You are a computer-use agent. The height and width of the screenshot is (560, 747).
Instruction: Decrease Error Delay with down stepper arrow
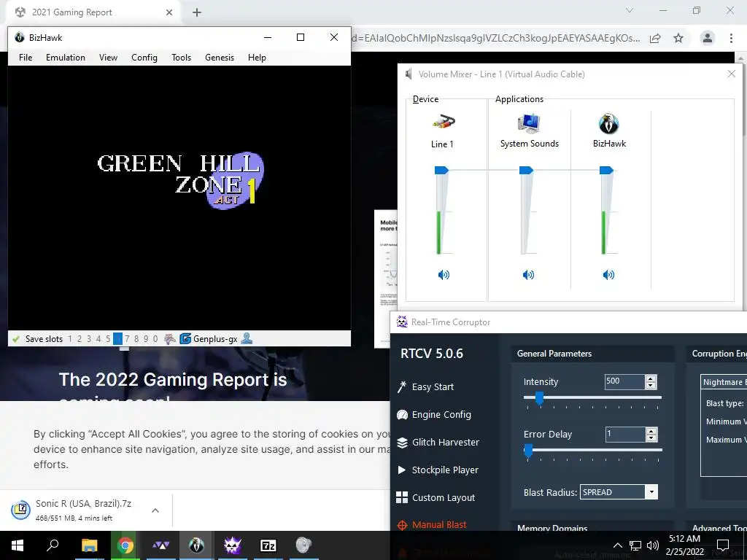pos(651,438)
